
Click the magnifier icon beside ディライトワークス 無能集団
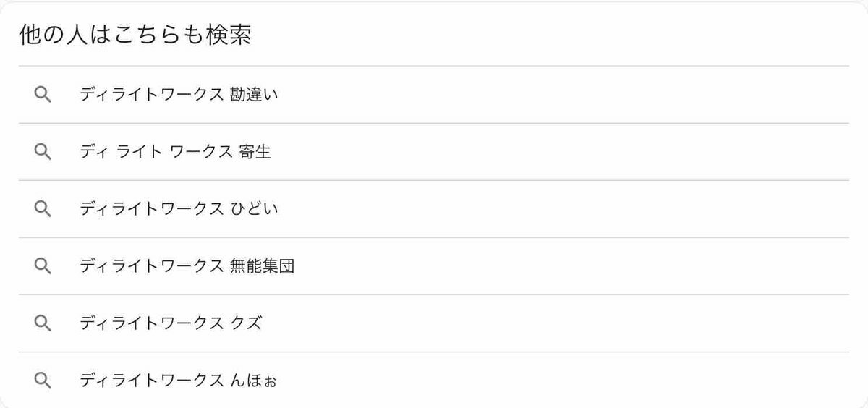(x=43, y=266)
